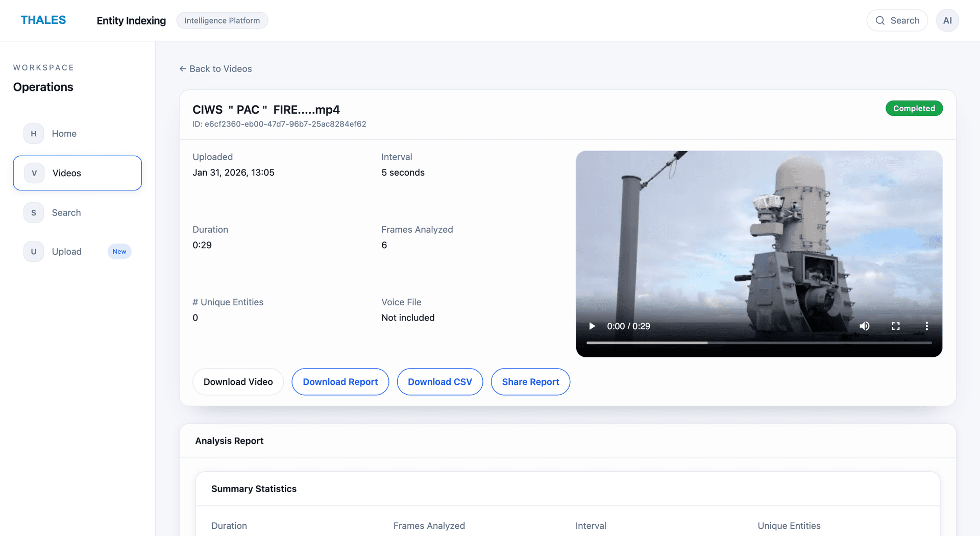The image size is (980, 536).
Task: Select the Videos sidebar icon
Action: coord(33,173)
